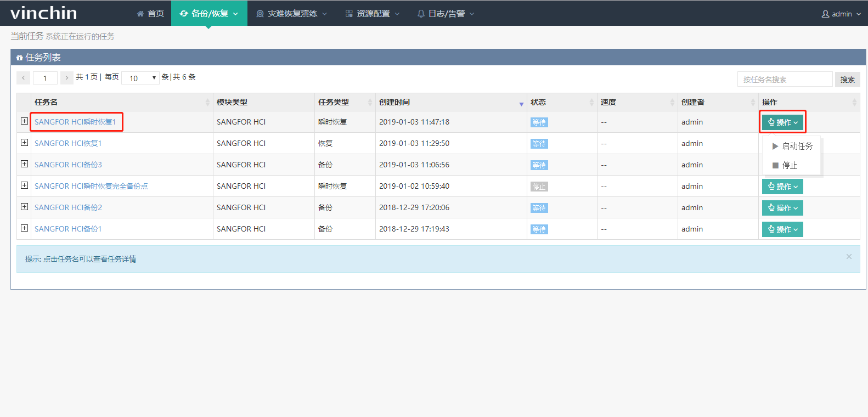This screenshot has height=417, width=868.
Task: Select 停止 from the dropdown menu
Action: pos(792,165)
